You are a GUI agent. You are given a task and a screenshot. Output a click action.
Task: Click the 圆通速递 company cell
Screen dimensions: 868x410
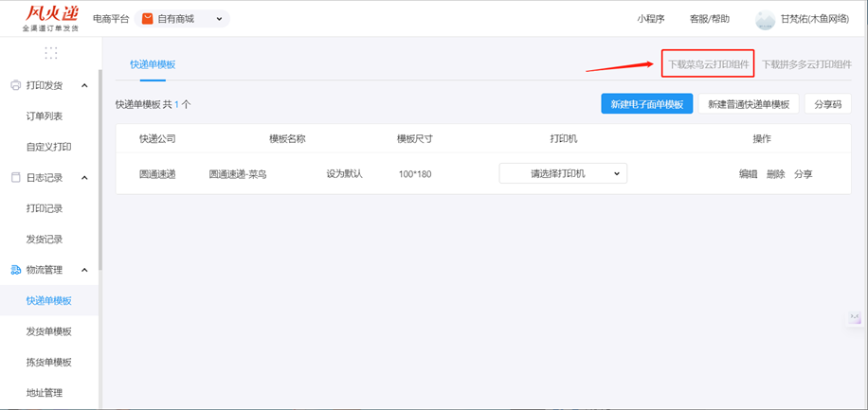(x=157, y=173)
